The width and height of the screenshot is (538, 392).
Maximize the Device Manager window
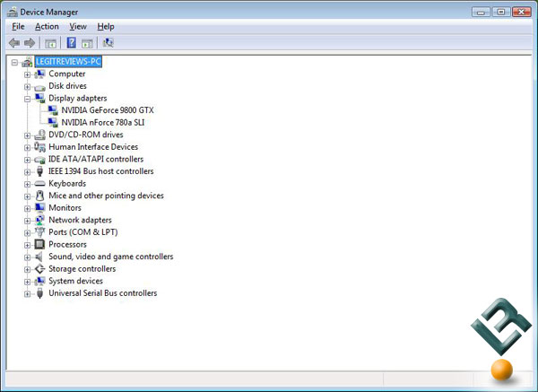[x=501, y=12]
